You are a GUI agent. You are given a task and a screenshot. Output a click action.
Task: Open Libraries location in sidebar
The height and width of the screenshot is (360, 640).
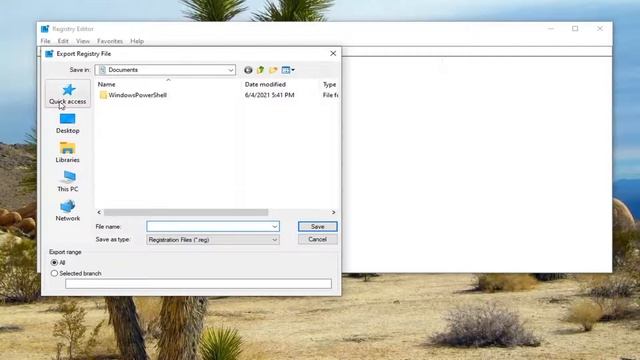68,153
